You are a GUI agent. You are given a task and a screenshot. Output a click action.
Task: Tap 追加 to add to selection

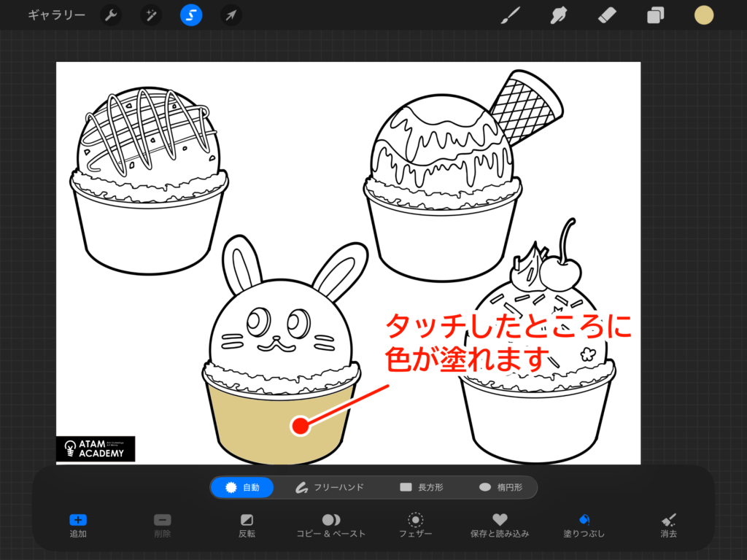[78, 525]
